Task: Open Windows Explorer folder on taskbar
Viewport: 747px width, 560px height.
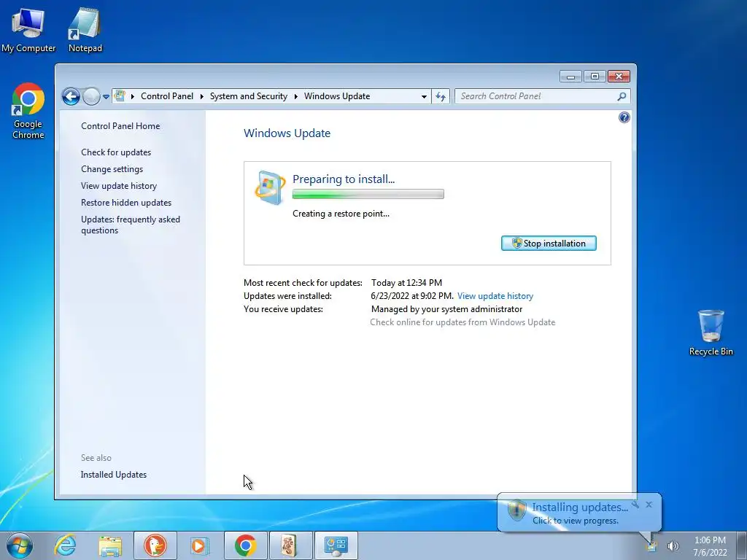Action: click(110, 545)
